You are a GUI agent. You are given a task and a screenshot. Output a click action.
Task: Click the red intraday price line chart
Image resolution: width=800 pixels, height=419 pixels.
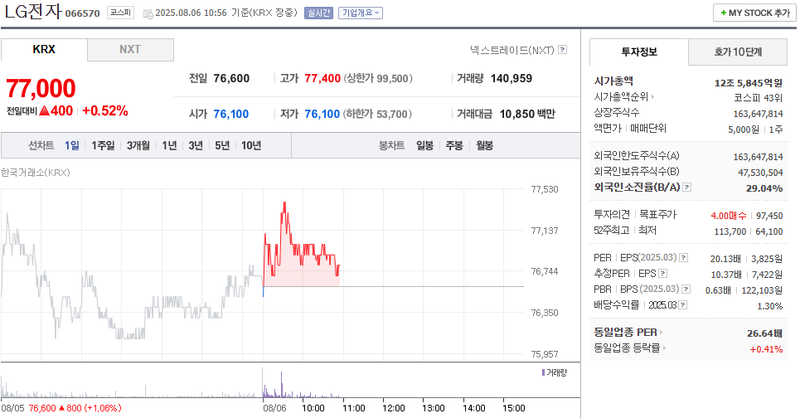coord(301,250)
